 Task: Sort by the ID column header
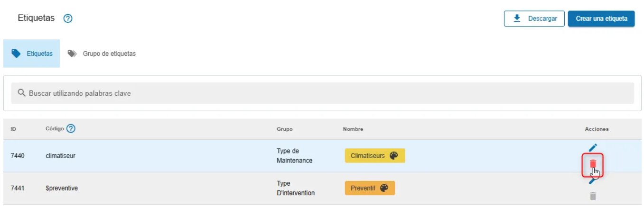(14, 129)
